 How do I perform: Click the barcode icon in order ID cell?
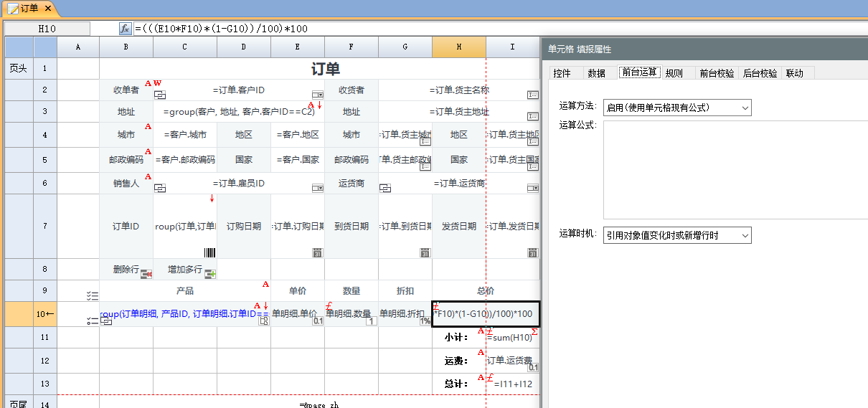coord(209,252)
